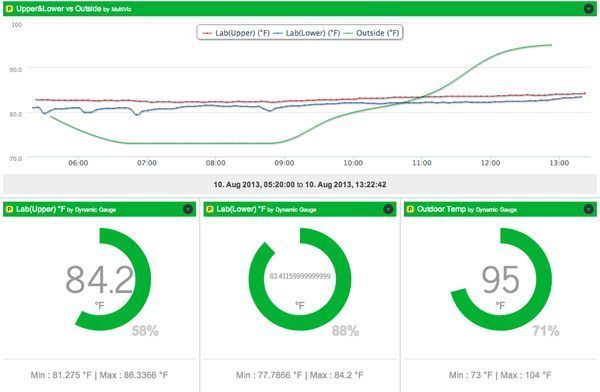
Task: Open the Upper&Lower vs Outside widget dropdown
Action: (x=589, y=8)
